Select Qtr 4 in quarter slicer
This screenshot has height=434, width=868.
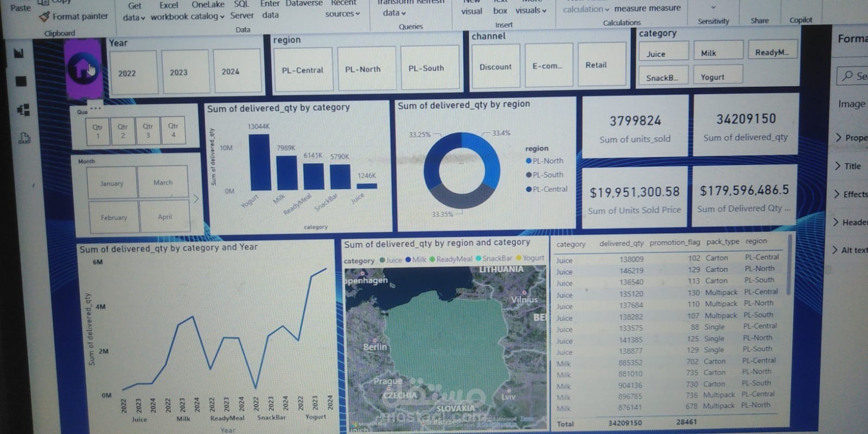click(173, 130)
